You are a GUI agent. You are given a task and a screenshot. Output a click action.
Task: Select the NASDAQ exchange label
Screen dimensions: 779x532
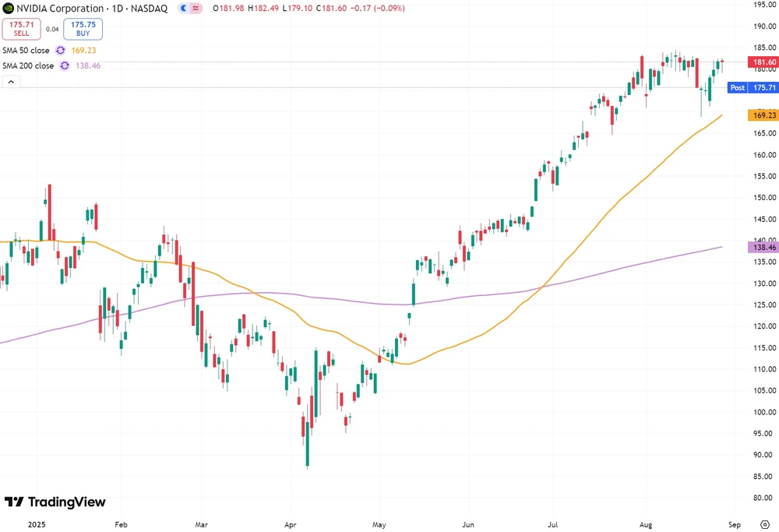click(x=150, y=8)
